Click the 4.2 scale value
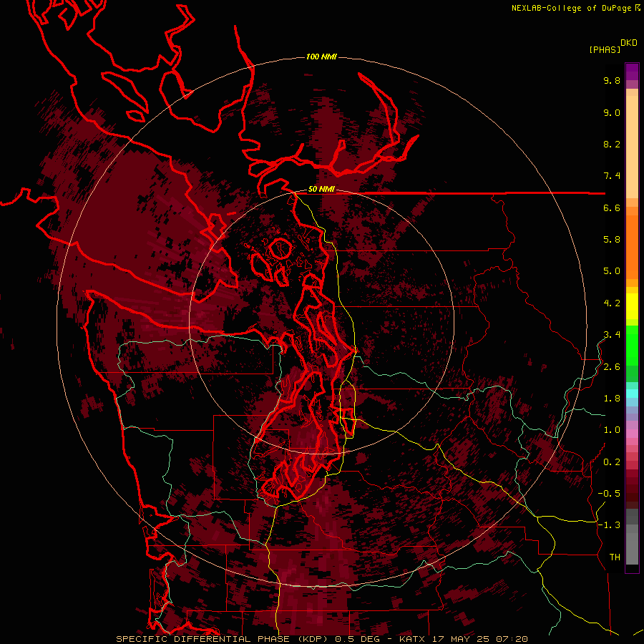Screen dimensions: 644x644 [x=612, y=303]
